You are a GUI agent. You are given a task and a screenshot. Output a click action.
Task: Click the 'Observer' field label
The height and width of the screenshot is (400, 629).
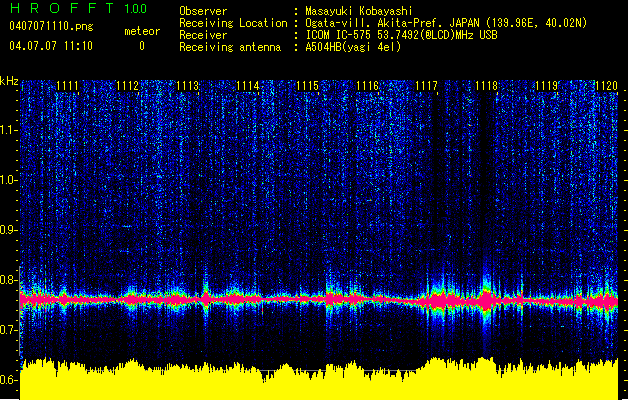pyautogui.click(x=203, y=11)
